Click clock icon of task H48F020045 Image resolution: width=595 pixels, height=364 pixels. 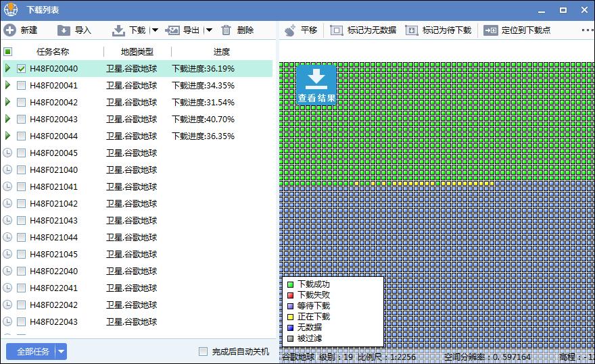(7, 153)
